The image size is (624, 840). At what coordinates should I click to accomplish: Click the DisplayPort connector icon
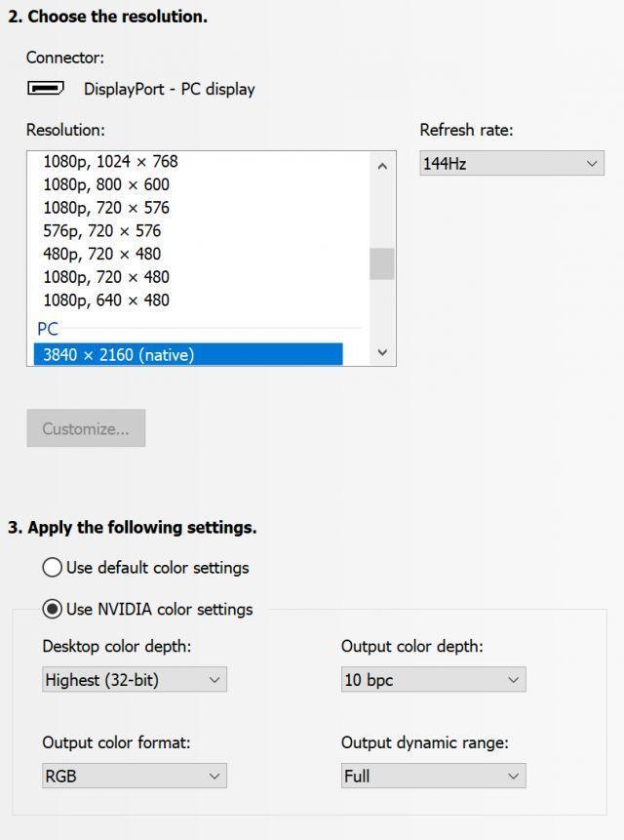coord(46,89)
